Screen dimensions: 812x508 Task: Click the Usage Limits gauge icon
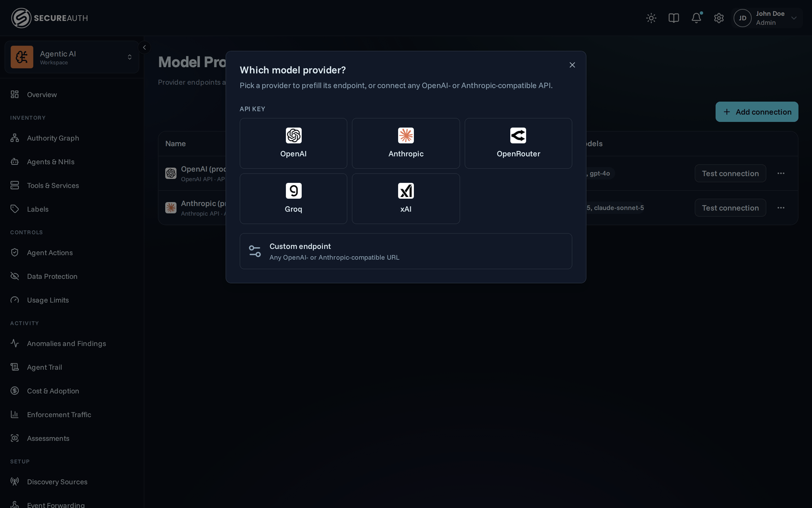click(x=15, y=300)
